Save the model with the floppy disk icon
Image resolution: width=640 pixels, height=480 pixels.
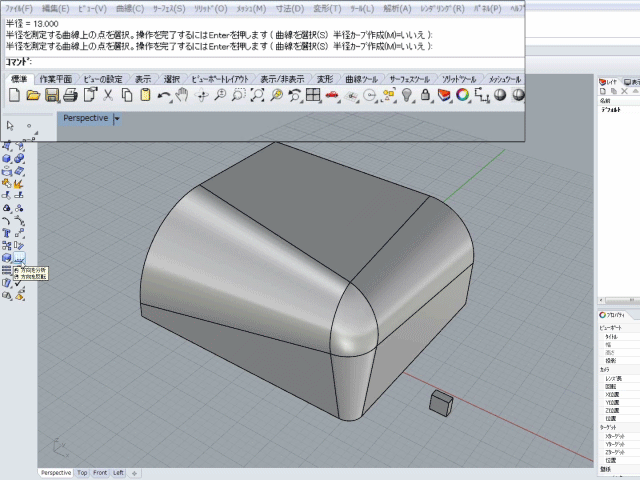[x=51, y=96]
